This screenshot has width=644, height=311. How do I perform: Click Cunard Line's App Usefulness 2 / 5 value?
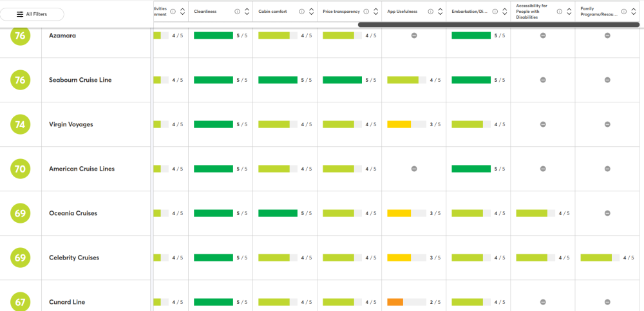coord(435,302)
